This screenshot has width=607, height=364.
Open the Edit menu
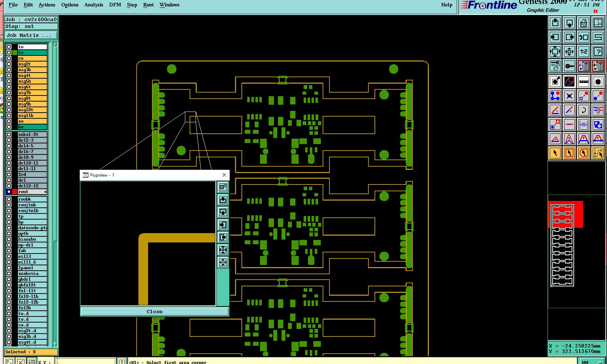coord(28,5)
